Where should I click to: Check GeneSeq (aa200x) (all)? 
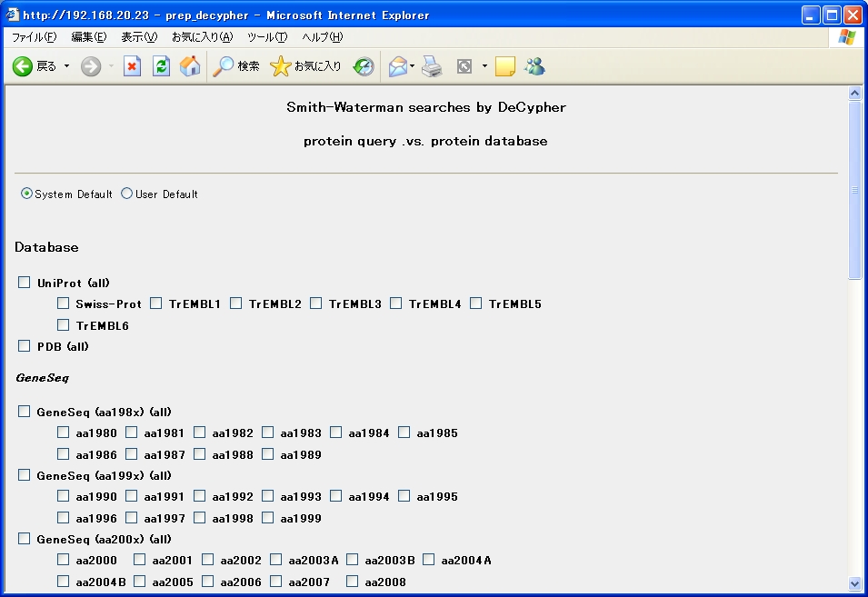pyautogui.click(x=24, y=538)
